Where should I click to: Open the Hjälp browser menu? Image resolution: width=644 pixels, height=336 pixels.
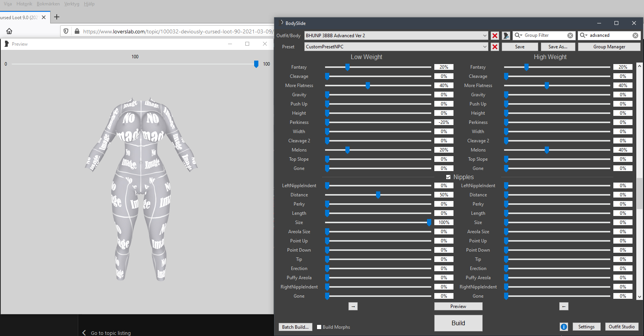[89, 4]
